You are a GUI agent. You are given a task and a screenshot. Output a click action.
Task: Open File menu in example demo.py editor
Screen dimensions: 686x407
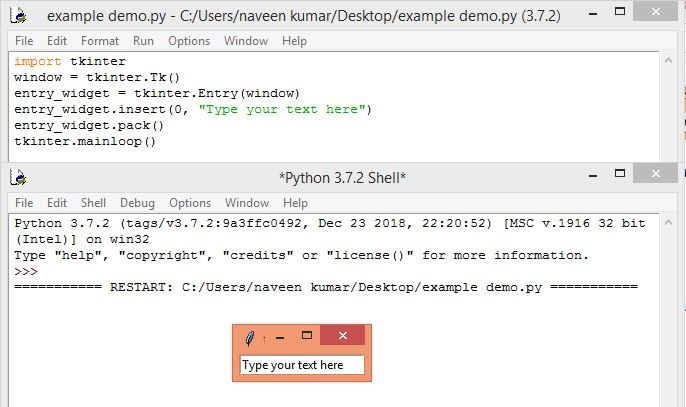(24, 41)
